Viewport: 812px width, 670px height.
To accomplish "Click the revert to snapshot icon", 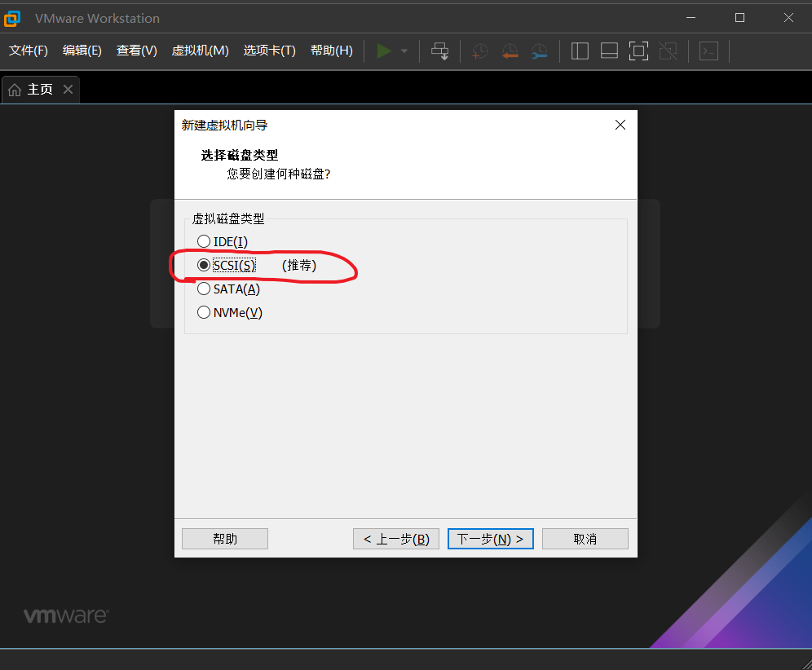I will click(510, 51).
